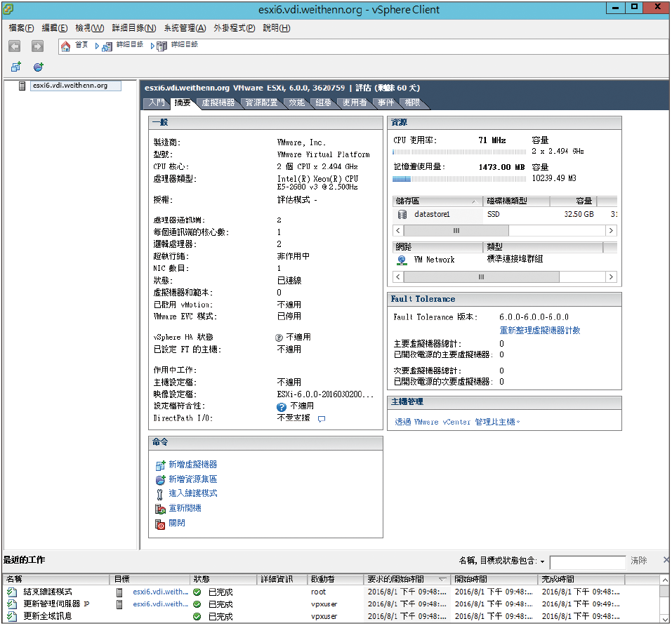Switch to the 事件 tab
The image size is (672, 626).
[386, 102]
